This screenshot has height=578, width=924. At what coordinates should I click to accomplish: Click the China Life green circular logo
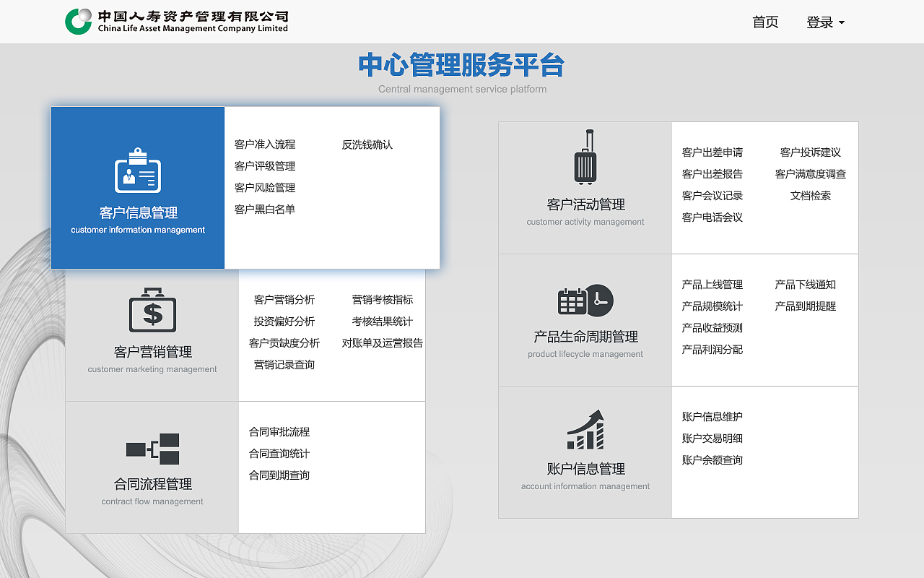coord(77,21)
